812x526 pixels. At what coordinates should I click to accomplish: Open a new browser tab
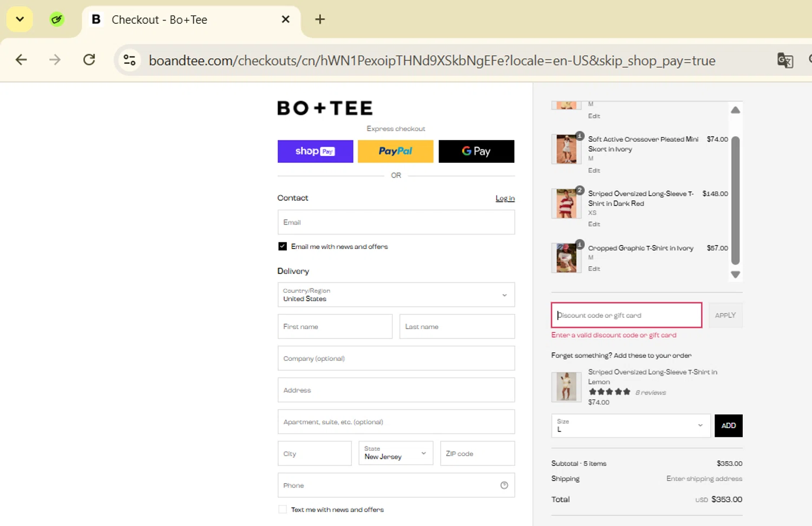point(320,19)
